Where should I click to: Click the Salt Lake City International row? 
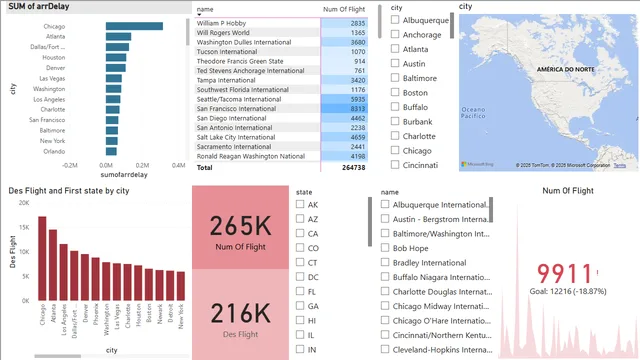pos(281,137)
